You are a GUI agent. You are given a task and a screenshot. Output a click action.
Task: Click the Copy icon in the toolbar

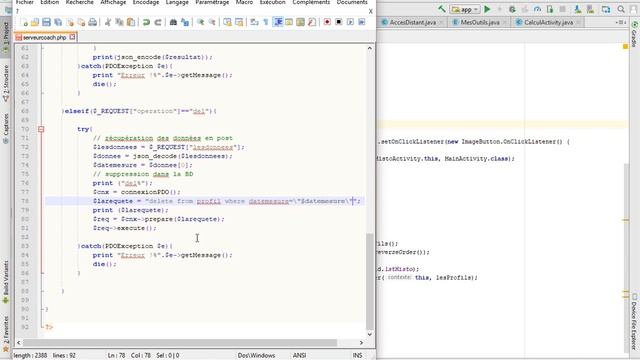[120, 22]
